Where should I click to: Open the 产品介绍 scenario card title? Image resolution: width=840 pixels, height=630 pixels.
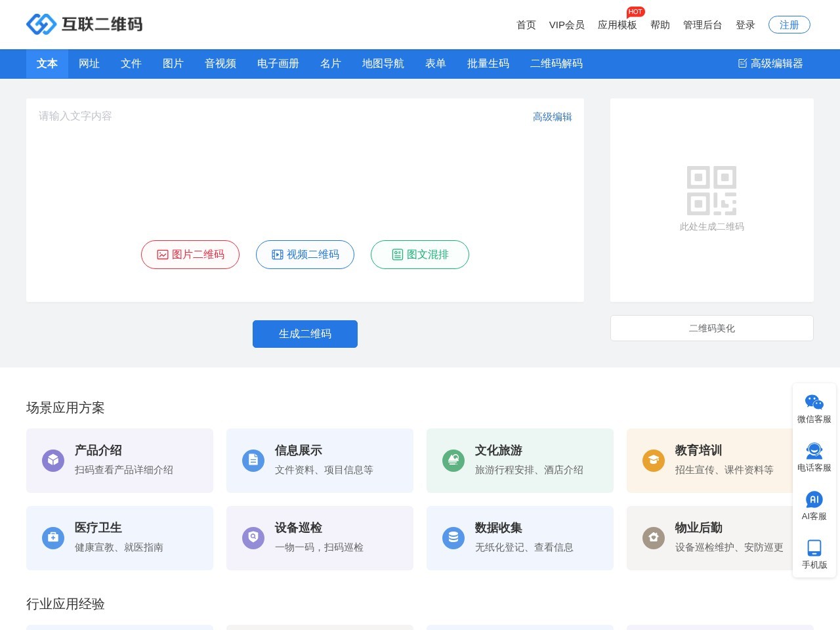pos(98,450)
